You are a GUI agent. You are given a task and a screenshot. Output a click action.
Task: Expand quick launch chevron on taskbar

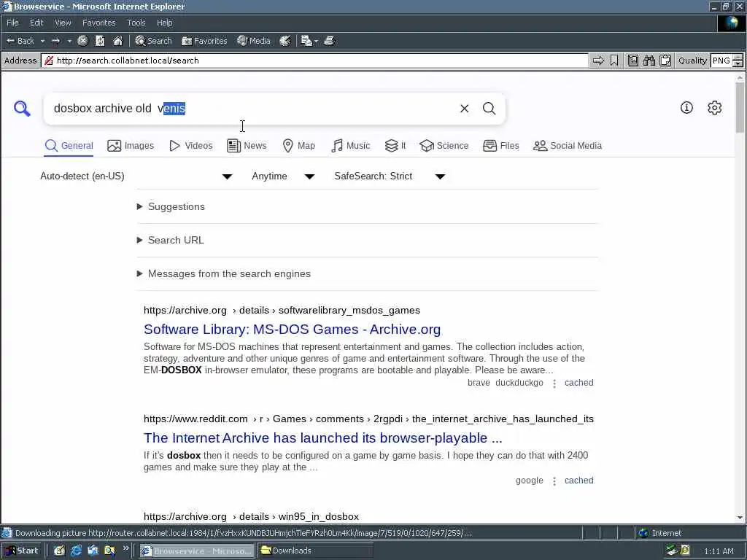(125, 548)
